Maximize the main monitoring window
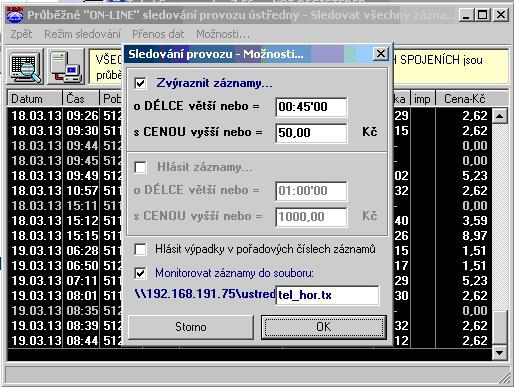 point(483,15)
